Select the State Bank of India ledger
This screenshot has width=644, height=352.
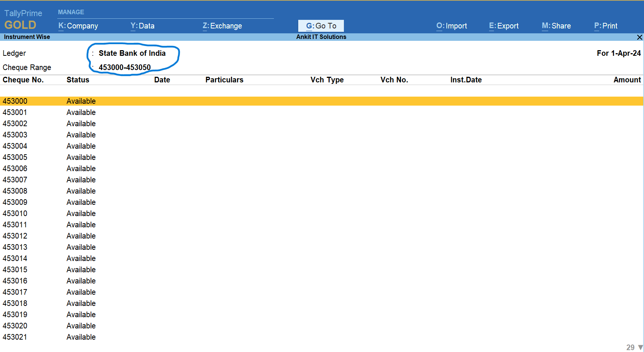[132, 53]
